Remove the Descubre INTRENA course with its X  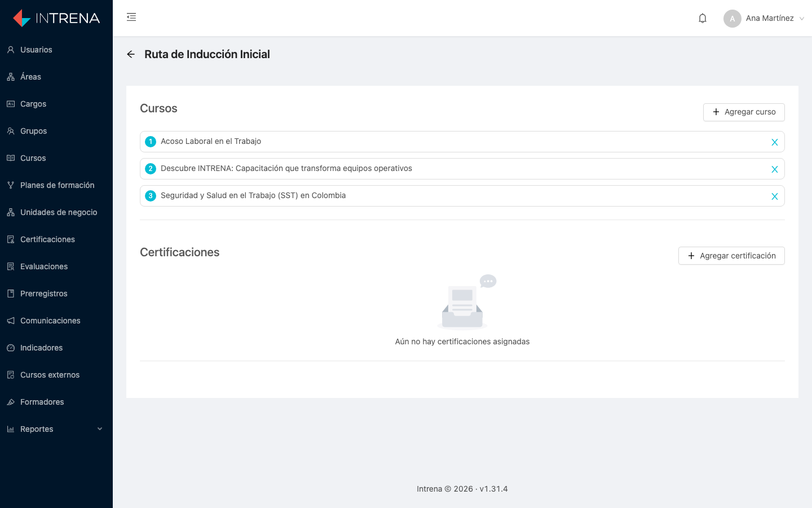775,169
